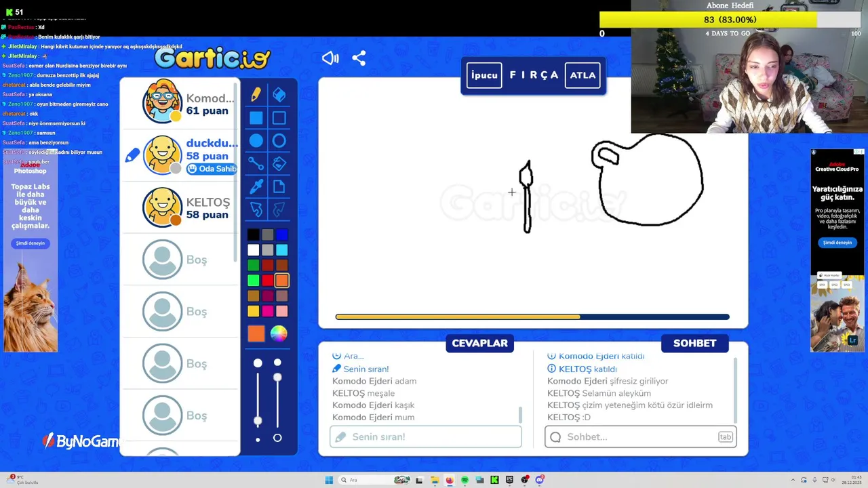Click the Komodo Ejderi mum answer

point(373,418)
